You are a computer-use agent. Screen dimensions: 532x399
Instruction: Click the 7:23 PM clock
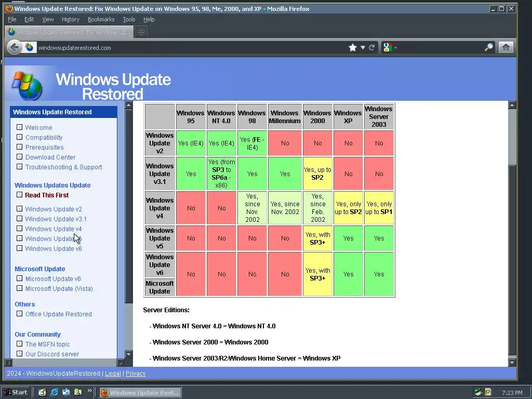512,393
